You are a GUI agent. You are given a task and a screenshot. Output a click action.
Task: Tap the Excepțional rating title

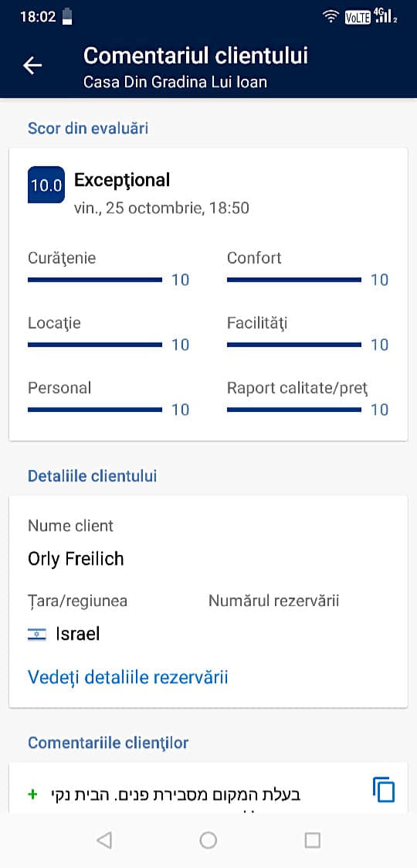click(x=122, y=180)
